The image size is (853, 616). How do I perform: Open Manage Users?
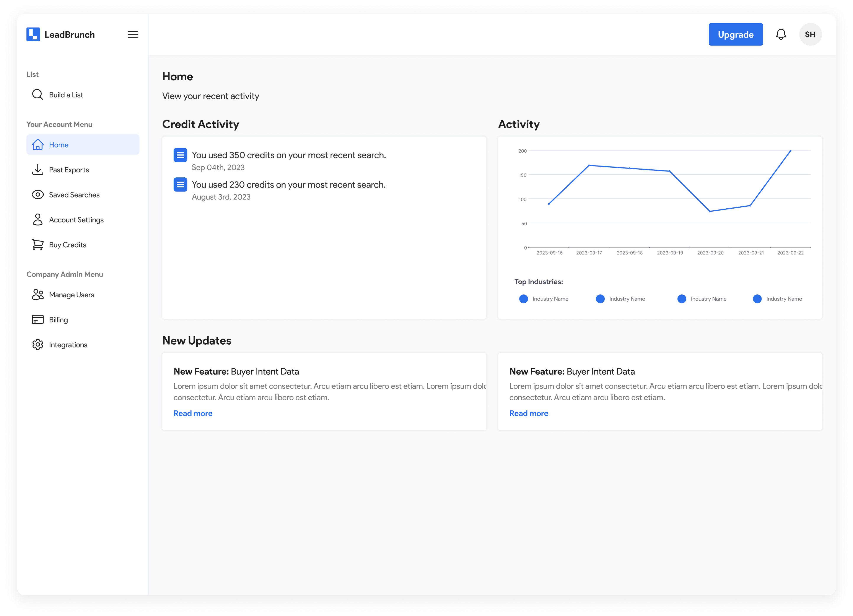tap(83, 295)
